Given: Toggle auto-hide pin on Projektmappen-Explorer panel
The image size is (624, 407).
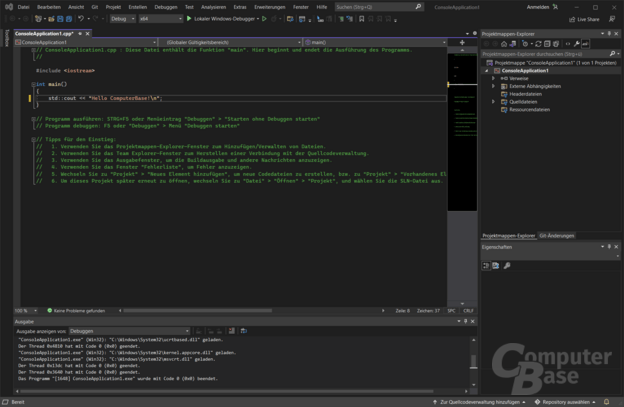Looking at the screenshot, I should [x=609, y=34].
